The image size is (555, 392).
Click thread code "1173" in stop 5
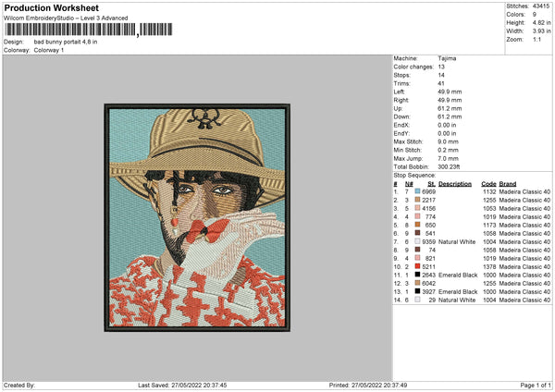click(x=489, y=225)
